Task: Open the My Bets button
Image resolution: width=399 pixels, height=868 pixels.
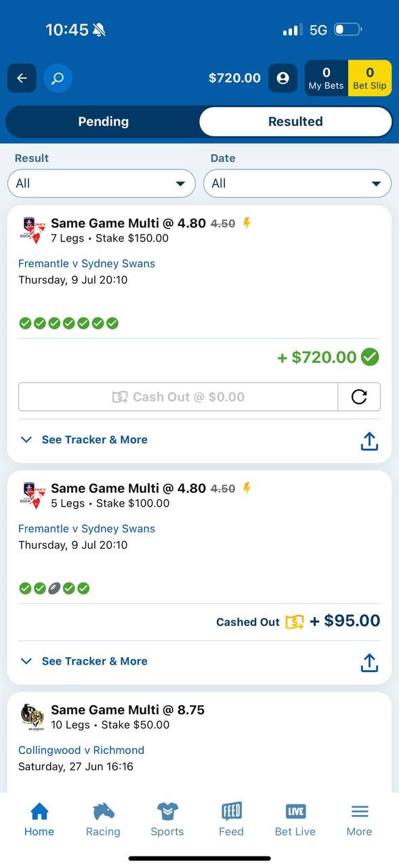Action: click(327, 78)
